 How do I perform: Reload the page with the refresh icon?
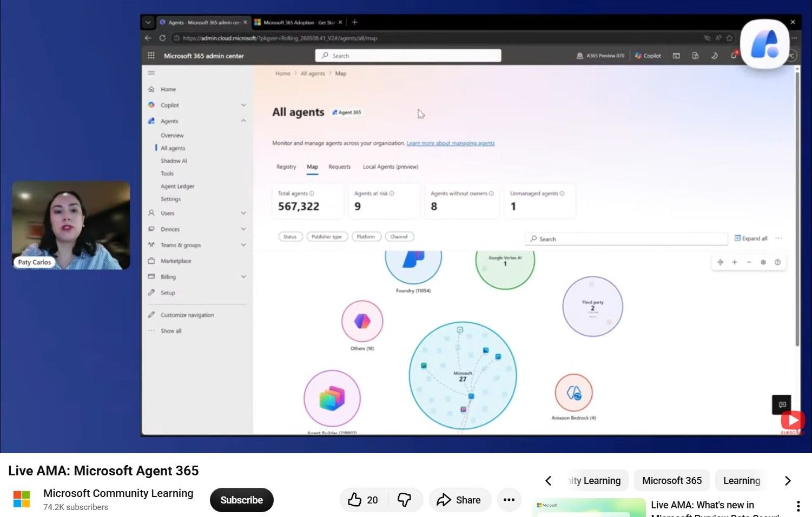coord(162,38)
